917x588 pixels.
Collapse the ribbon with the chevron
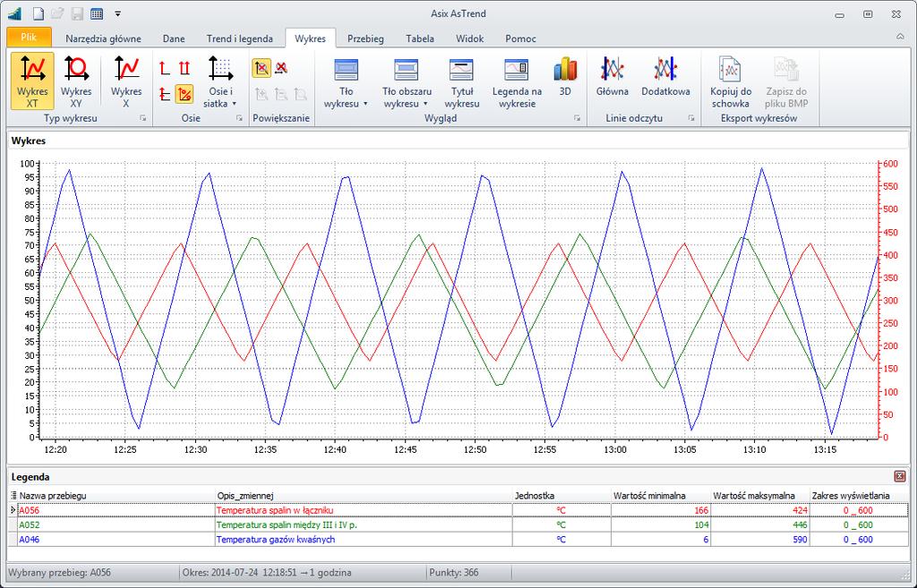pos(900,36)
